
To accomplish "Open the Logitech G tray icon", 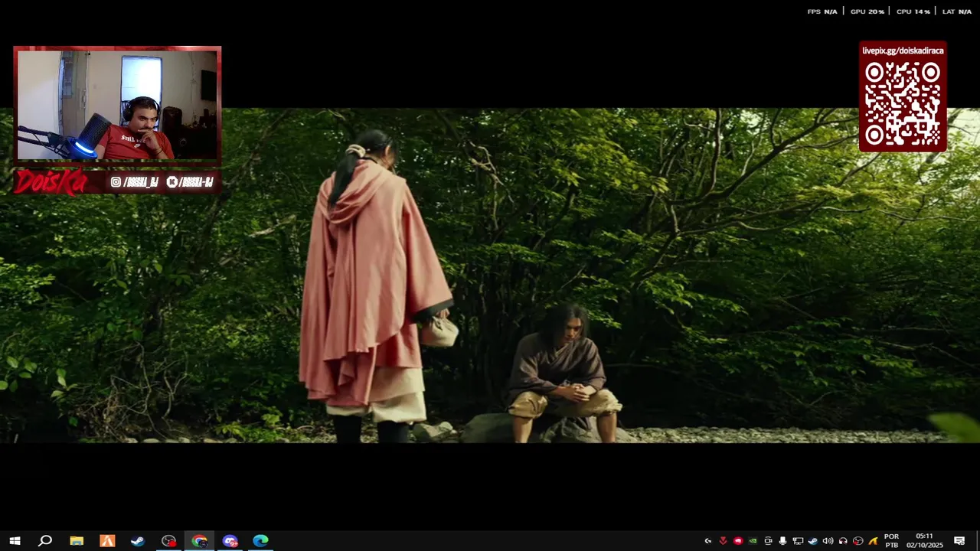I will 708,541.
